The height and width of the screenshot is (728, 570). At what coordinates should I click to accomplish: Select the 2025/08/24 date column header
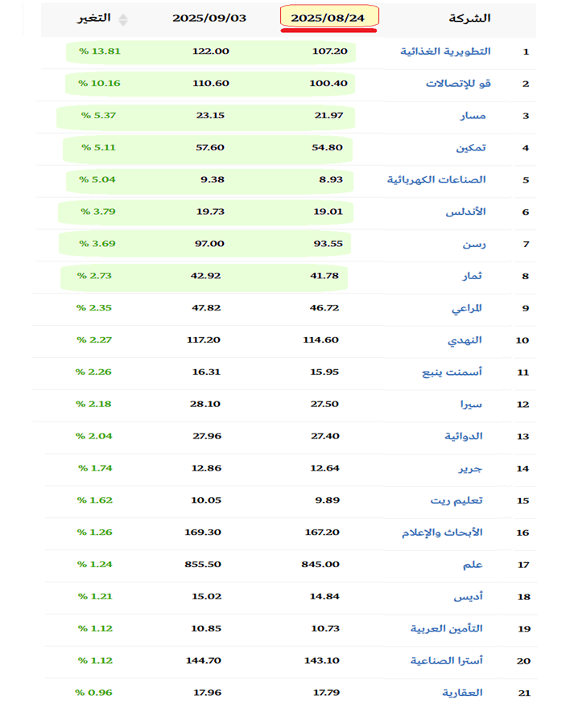point(328,19)
